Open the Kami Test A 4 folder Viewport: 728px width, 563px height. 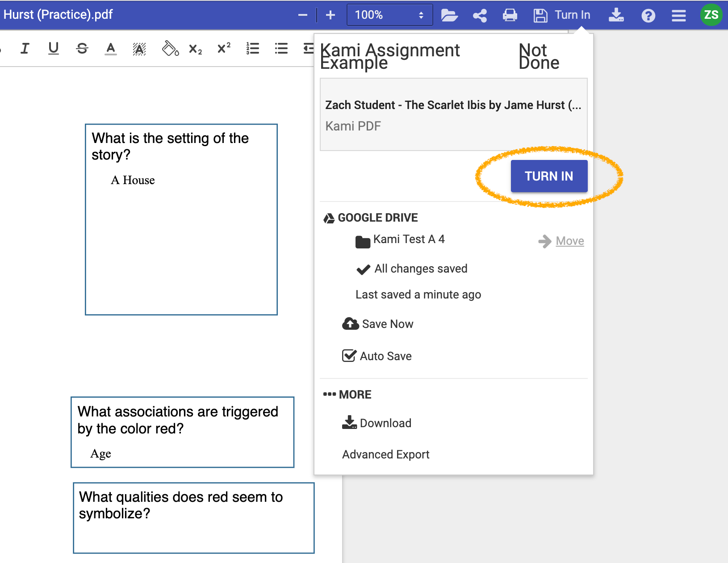click(400, 240)
